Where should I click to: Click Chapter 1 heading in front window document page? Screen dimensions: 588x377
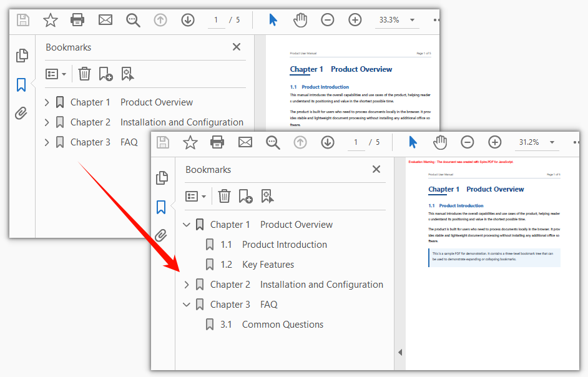[x=476, y=190]
